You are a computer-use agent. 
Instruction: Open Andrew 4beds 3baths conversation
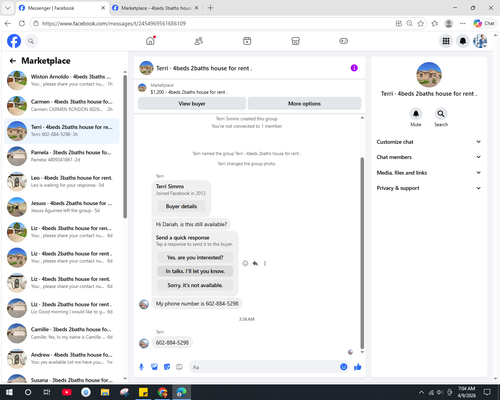62,358
